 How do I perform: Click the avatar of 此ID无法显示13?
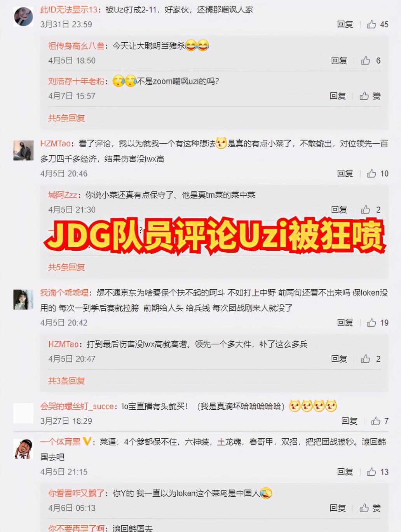pyautogui.click(x=23, y=16)
